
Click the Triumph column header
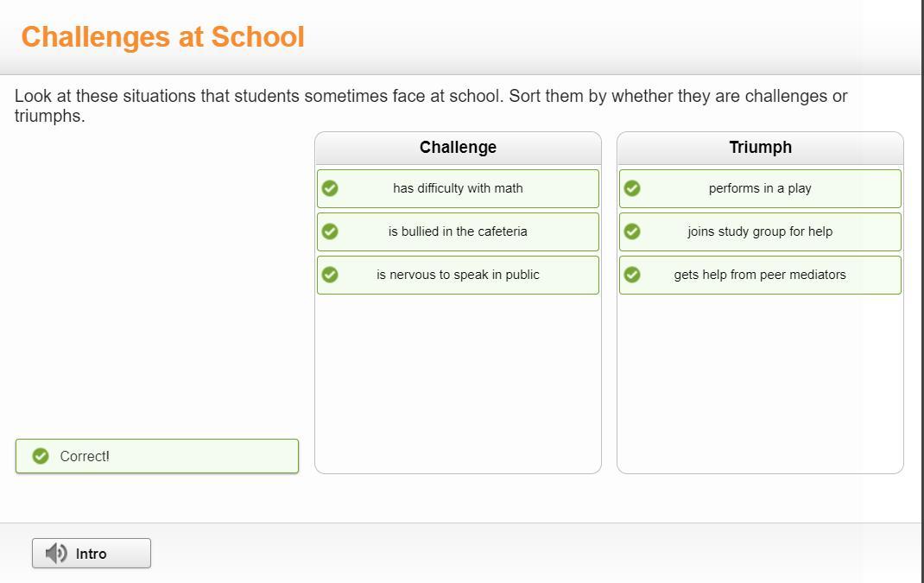[x=760, y=148]
